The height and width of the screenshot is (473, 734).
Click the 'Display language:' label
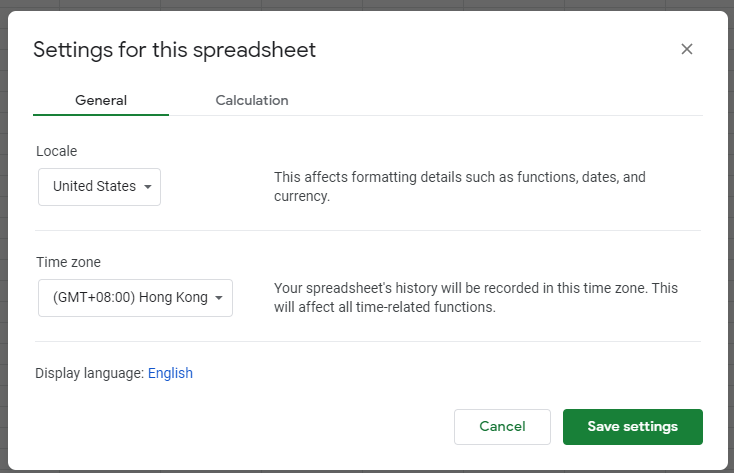coord(89,373)
